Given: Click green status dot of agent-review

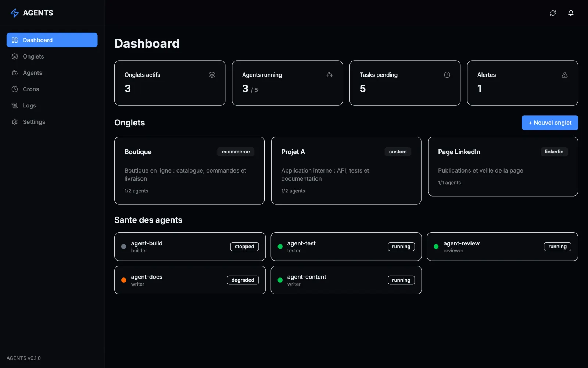Looking at the screenshot, I should [x=436, y=247].
